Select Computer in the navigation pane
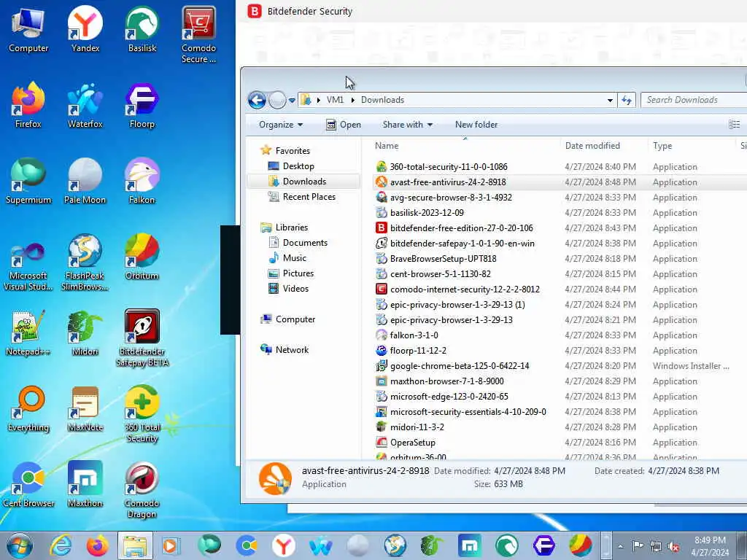 [295, 319]
